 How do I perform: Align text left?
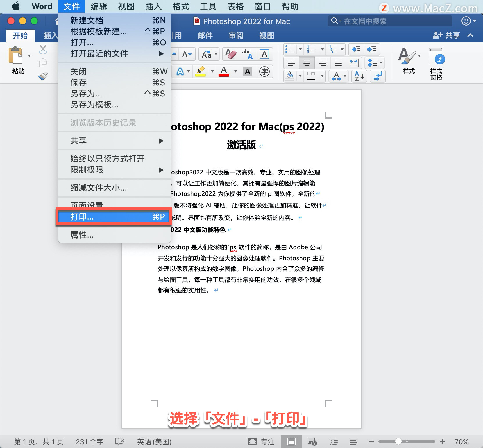291,63
